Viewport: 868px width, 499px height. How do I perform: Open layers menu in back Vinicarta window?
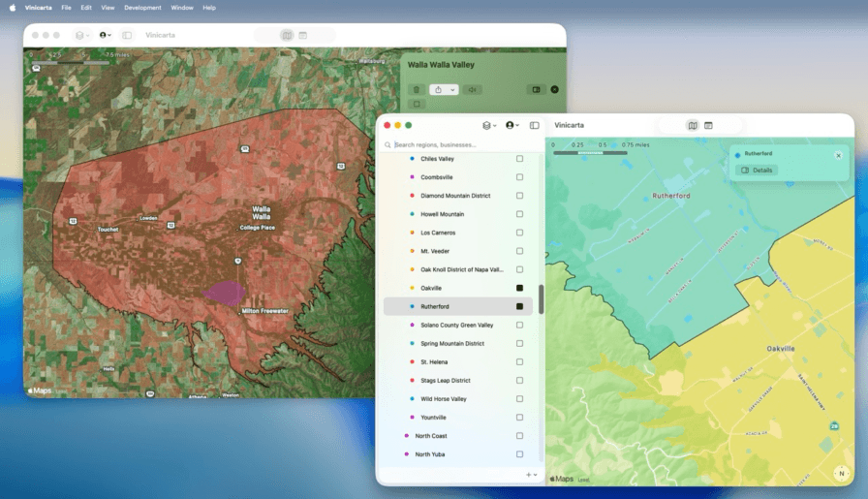pyautogui.click(x=82, y=36)
